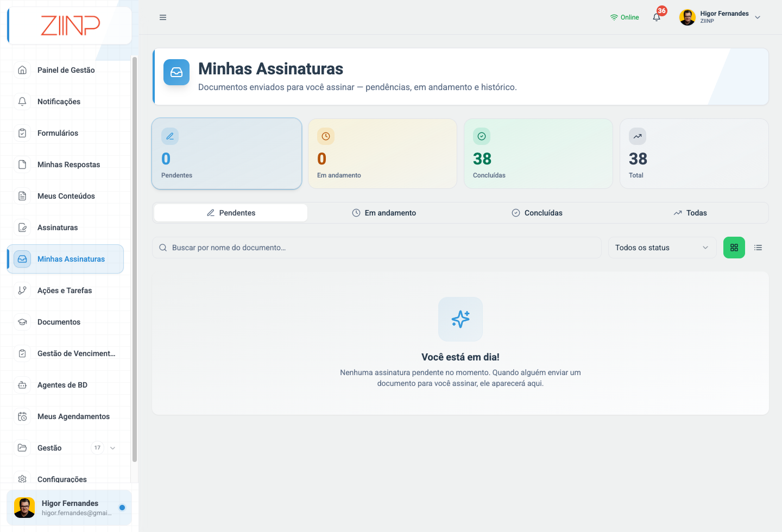Focus the document name search field
782x532 pixels.
[x=377, y=248]
